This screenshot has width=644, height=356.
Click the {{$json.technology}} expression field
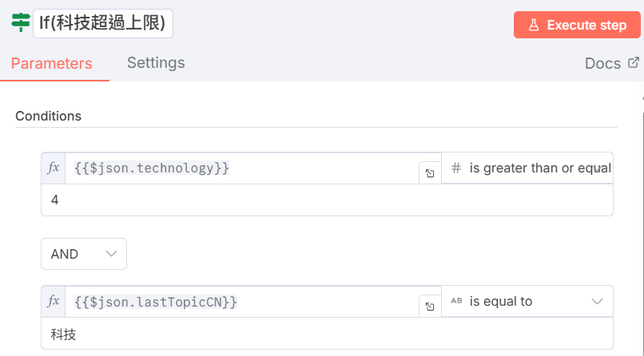click(x=240, y=168)
